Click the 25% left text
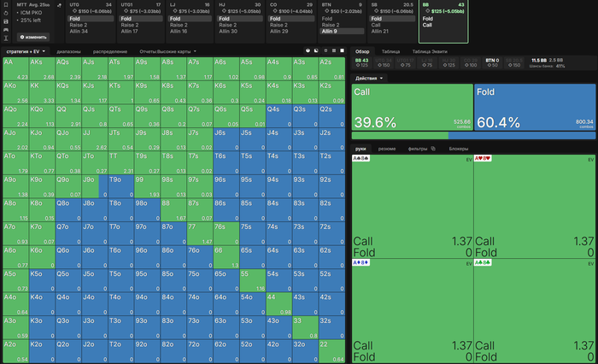The image size is (598, 364). pos(31,21)
